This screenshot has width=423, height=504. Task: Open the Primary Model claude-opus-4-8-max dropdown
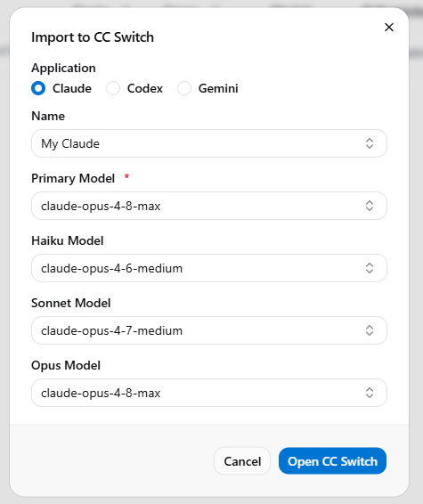tap(209, 206)
